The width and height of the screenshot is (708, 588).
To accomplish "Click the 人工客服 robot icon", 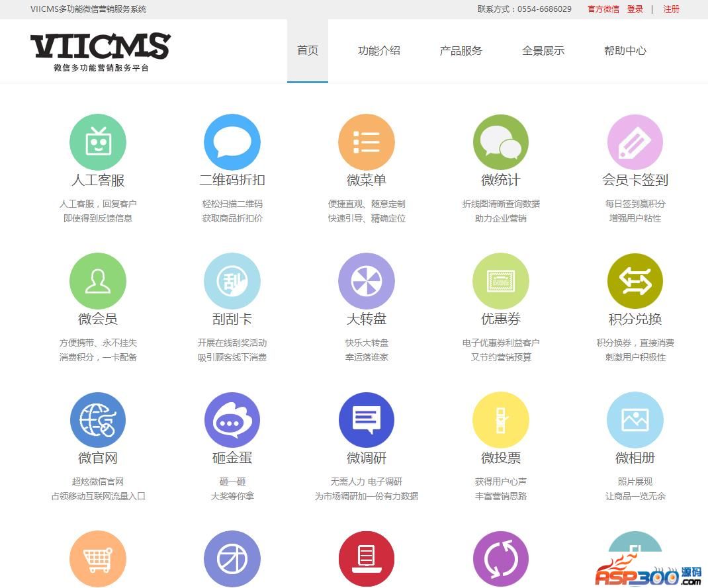I will click(x=97, y=142).
